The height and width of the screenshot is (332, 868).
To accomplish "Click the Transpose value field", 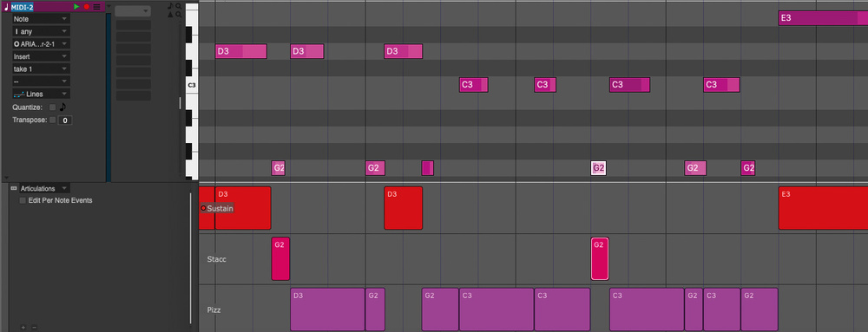I will (x=65, y=120).
